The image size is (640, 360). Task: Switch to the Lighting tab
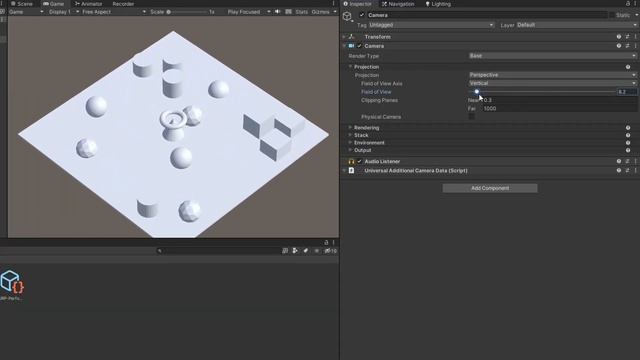click(x=438, y=4)
